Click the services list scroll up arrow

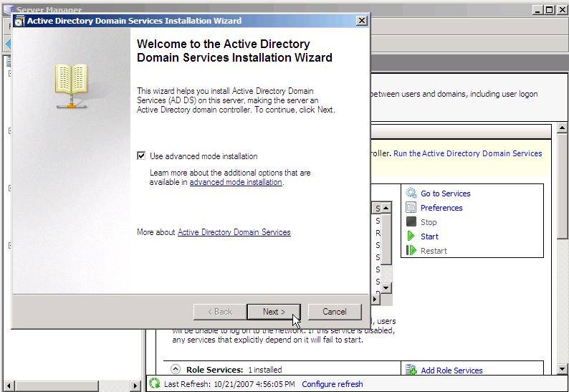[x=386, y=208]
